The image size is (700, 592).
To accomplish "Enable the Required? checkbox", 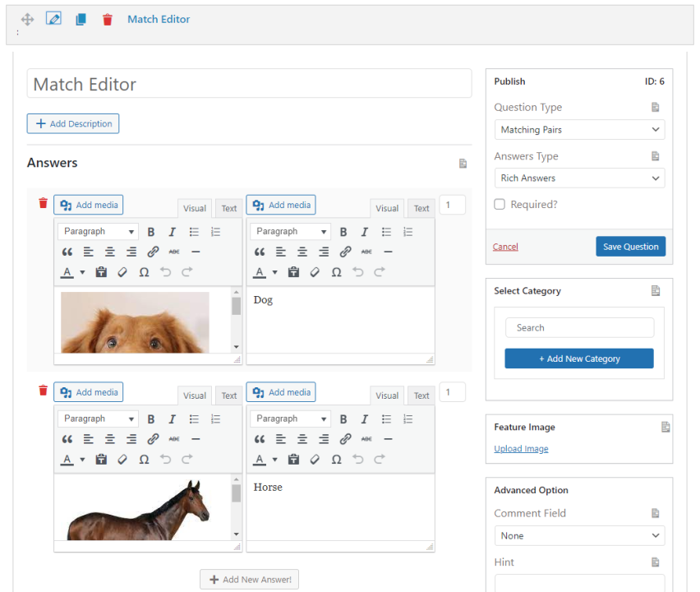I will coord(499,204).
